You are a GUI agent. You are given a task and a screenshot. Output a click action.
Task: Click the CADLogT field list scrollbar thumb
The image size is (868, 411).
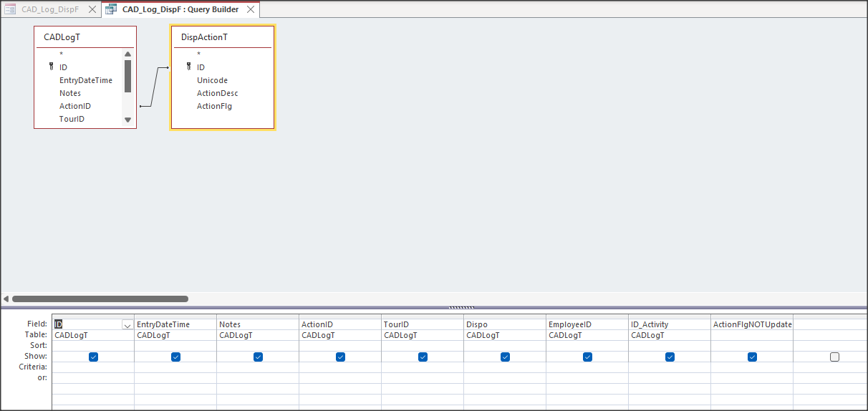coord(127,76)
